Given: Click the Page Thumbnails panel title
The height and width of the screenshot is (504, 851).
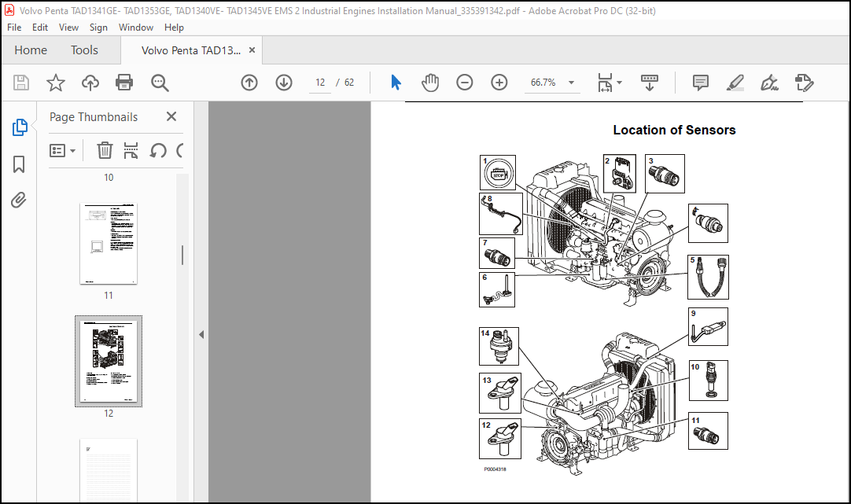Looking at the screenshot, I should click(94, 116).
